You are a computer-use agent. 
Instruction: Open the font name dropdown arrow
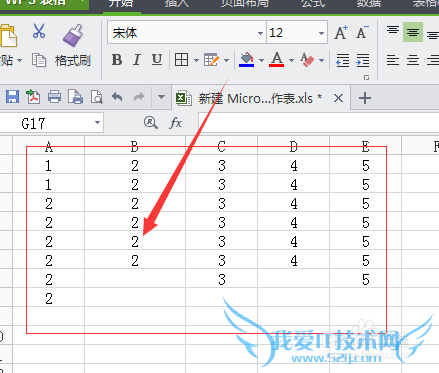[260, 33]
